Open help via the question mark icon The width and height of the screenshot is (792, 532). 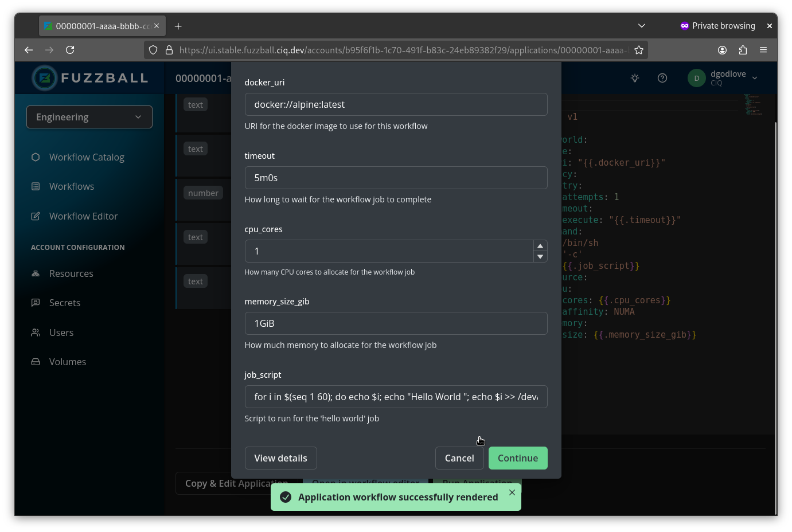[662, 77]
